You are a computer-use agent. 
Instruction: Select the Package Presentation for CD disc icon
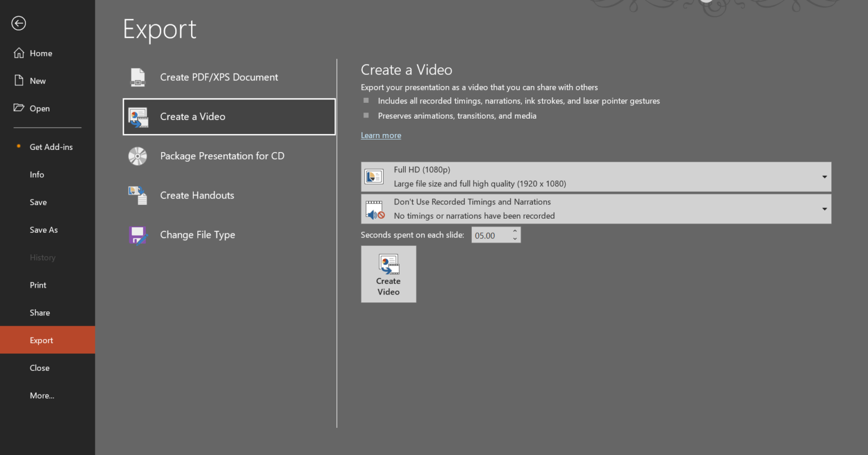coord(137,156)
